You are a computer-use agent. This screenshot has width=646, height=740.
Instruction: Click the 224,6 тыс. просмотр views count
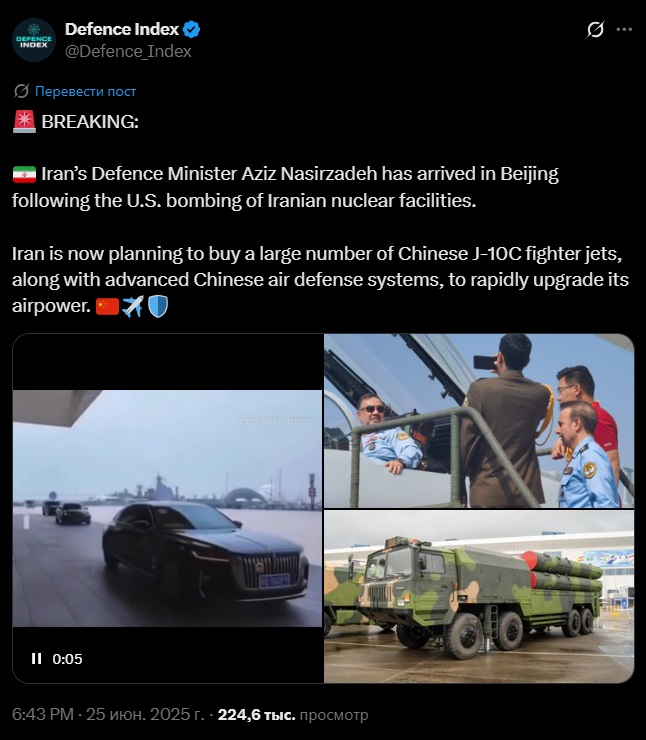(293, 715)
